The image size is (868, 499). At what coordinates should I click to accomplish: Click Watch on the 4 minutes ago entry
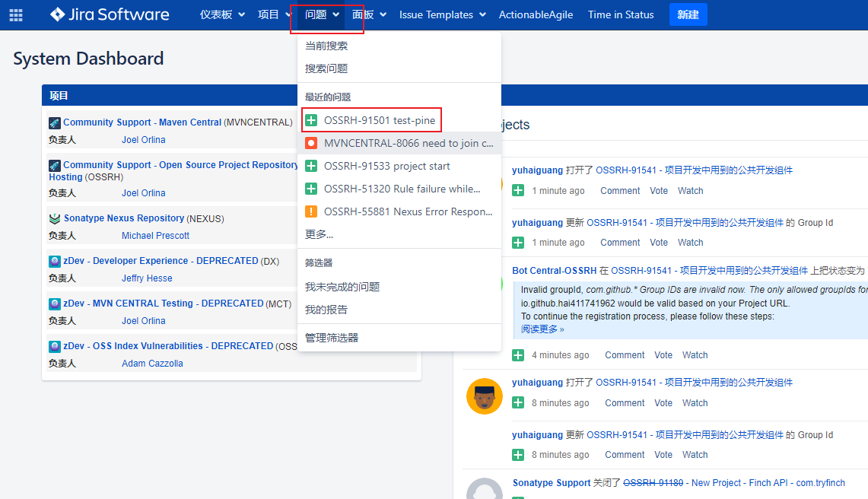point(695,355)
